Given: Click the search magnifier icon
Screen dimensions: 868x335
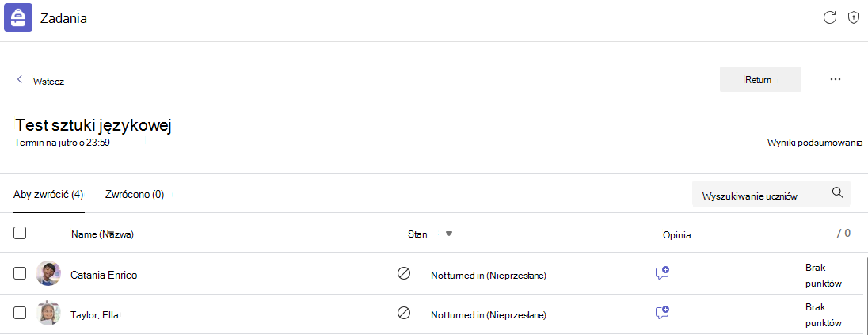Looking at the screenshot, I should (x=837, y=192).
